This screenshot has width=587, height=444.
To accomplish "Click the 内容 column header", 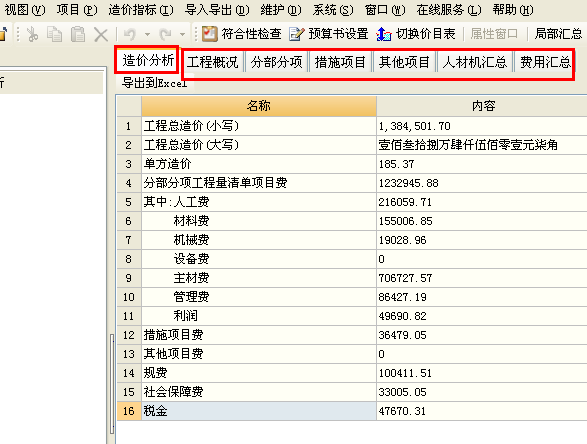I will point(483,106).
